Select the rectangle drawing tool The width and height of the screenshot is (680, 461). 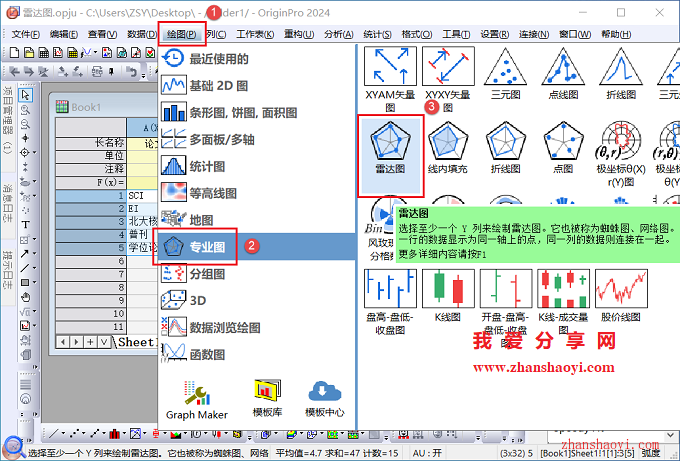(25, 282)
